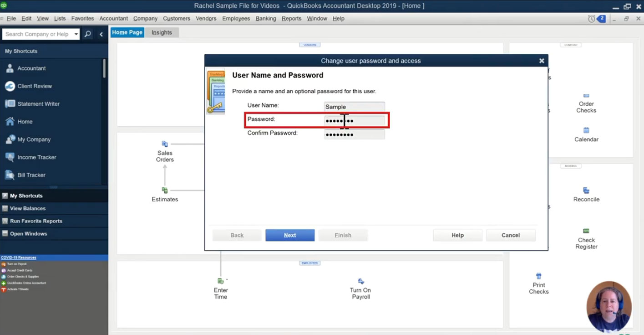Open the Check Register

pos(586,239)
